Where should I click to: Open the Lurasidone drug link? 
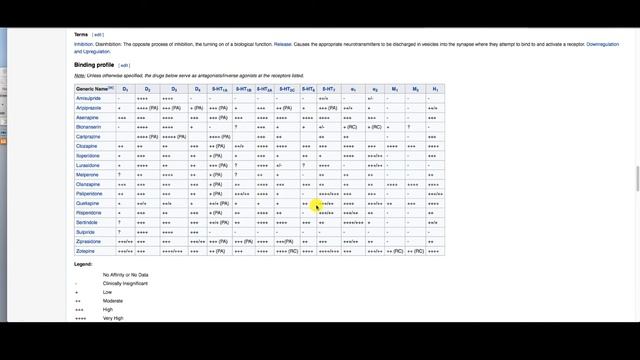87,165
